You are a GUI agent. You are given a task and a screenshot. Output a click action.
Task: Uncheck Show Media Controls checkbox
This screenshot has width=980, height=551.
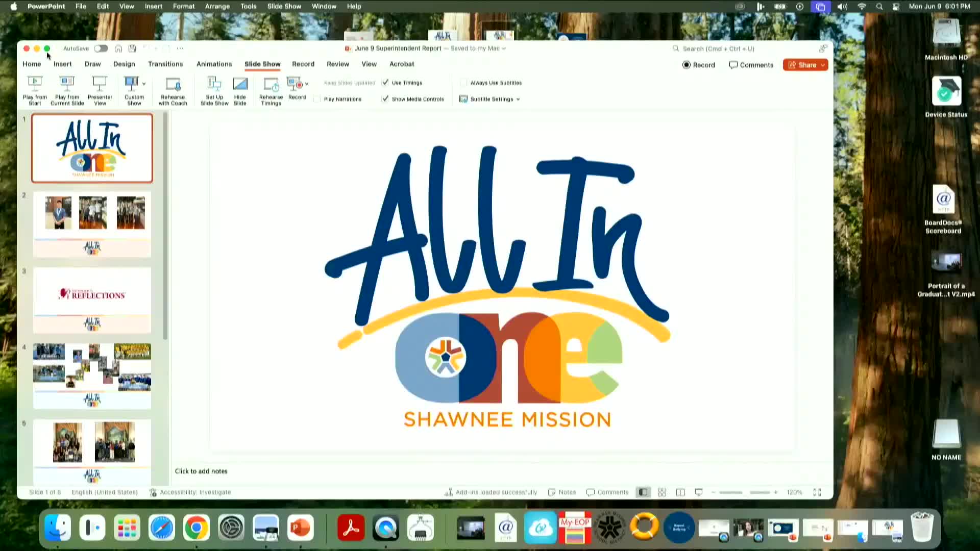[x=385, y=99]
